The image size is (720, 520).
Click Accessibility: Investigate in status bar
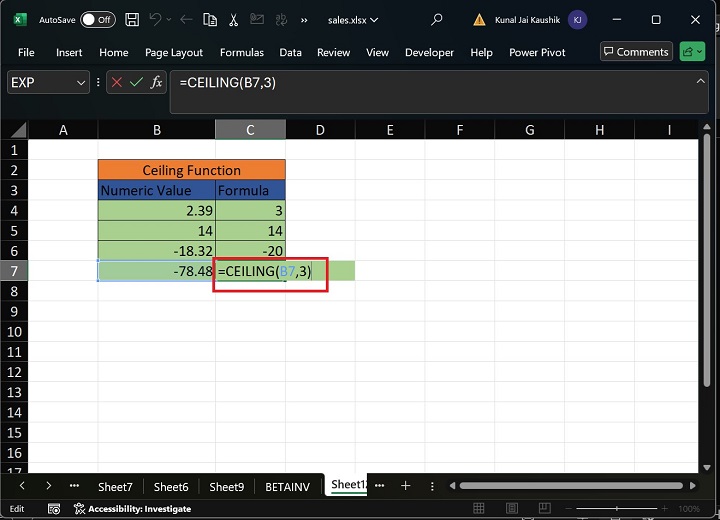132,509
